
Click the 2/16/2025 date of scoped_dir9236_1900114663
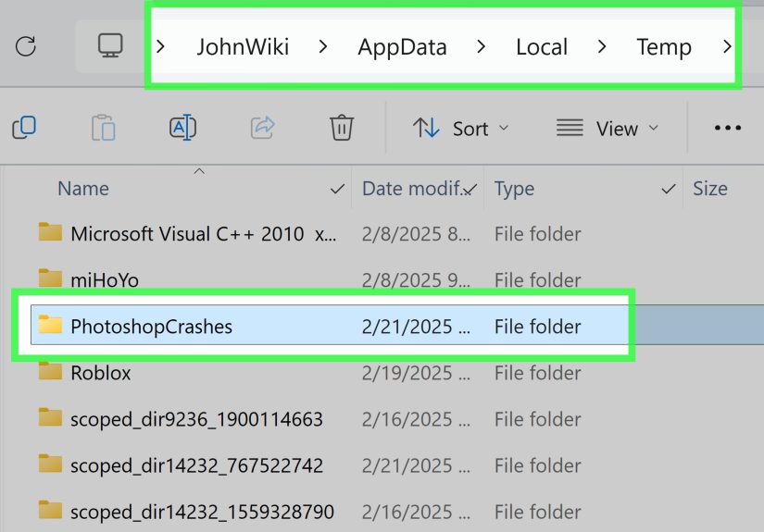[416, 419]
